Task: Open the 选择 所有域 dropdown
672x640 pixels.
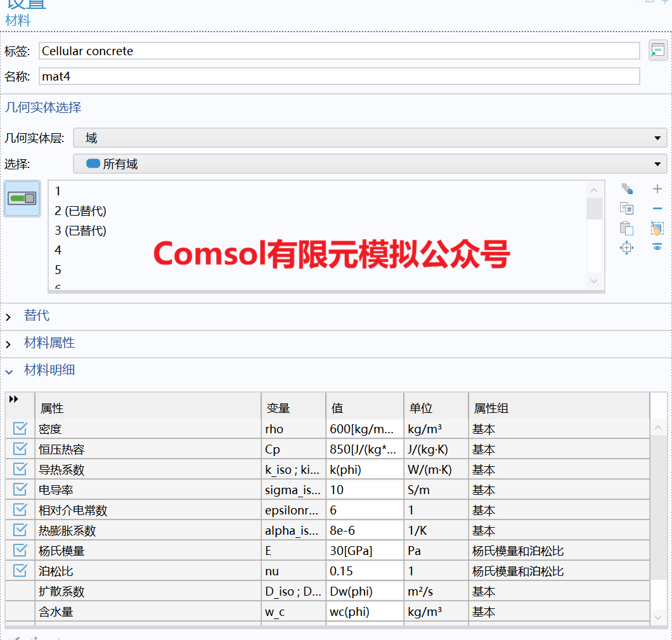Action: click(x=370, y=164)
